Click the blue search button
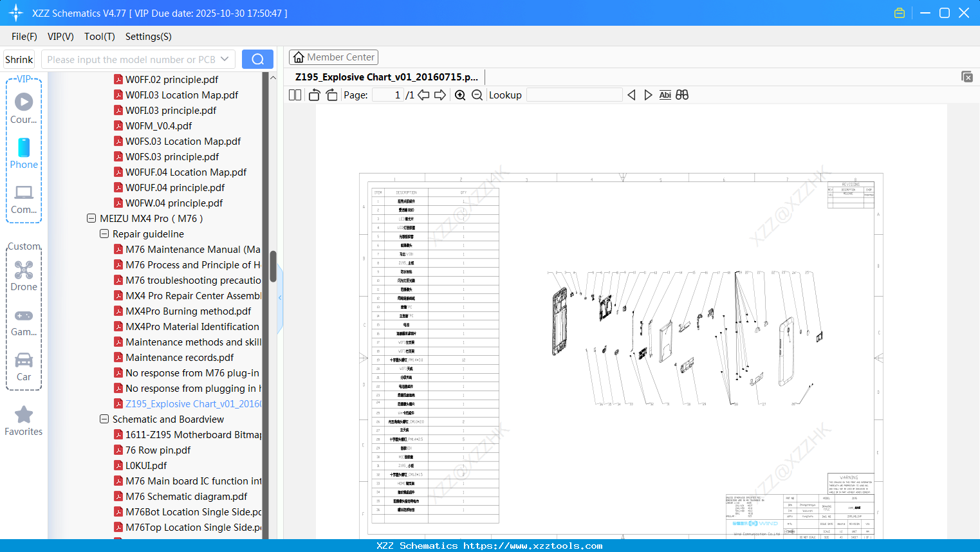The height and width of the screenshot is (552, 980). pos(257,59)
